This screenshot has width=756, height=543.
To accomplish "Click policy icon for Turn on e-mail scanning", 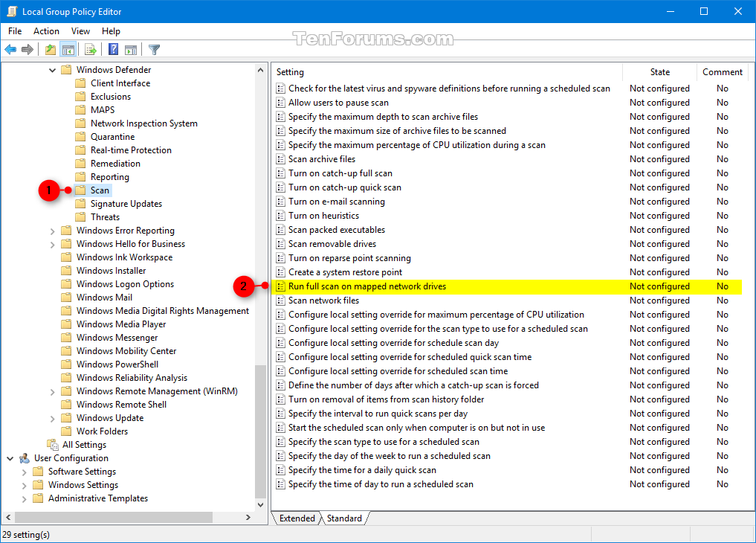I will coord(280,202).
